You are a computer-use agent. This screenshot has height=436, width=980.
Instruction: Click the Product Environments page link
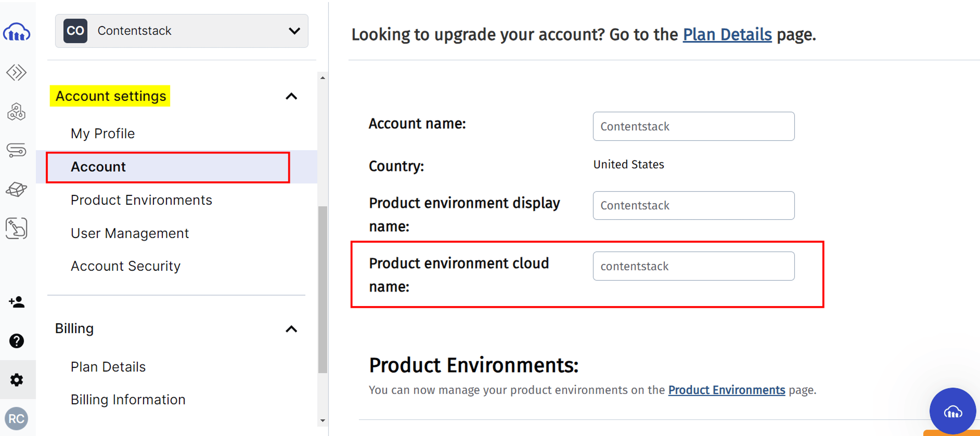pos(727,390)
